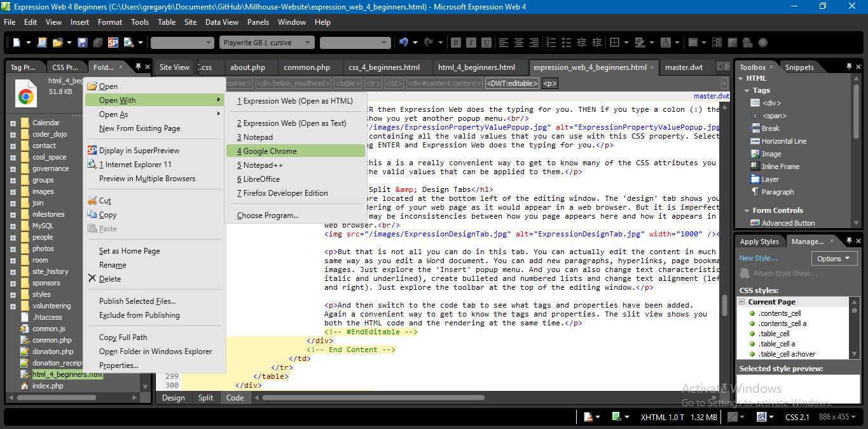Open the Site View tab
This screenshot has height=429, width=868.
[174, 67]
